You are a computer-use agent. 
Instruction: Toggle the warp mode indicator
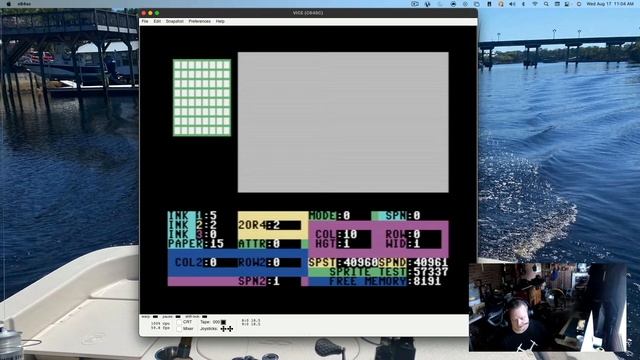[x=155, y=316]
